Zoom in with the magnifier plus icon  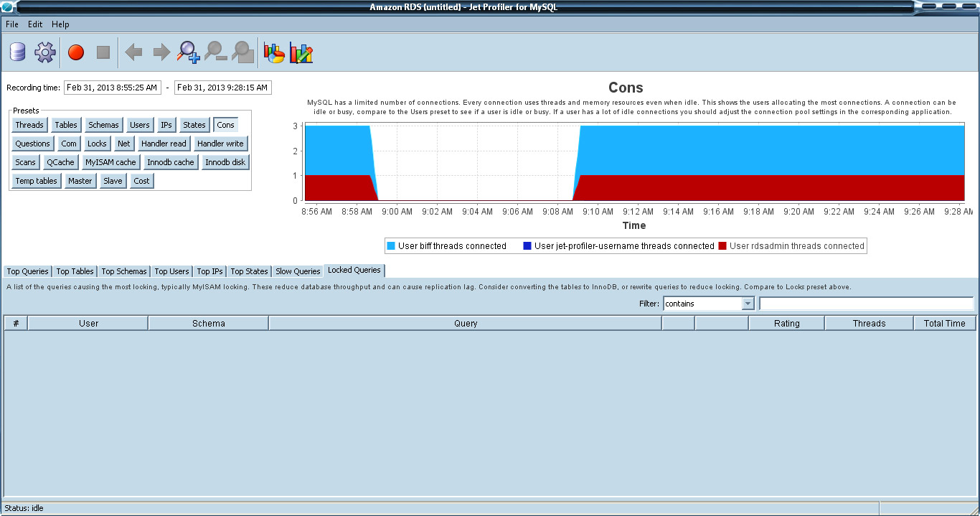pyautogui.click(x=189, y=52)
